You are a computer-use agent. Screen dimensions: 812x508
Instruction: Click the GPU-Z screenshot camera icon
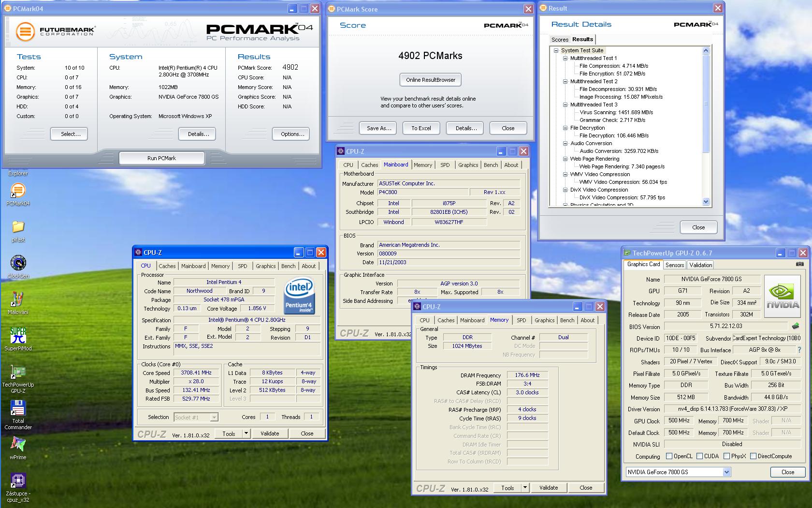coord(800,264)
